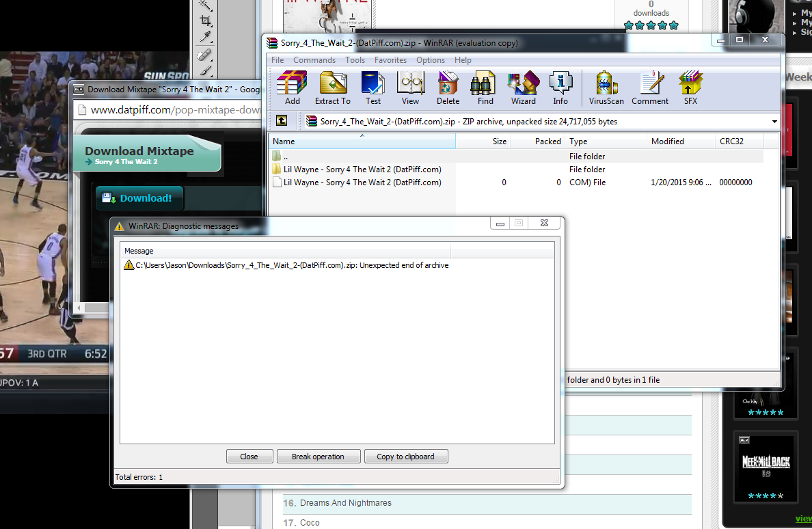The height and width of the screenshot is (529, 812).
Task: Launch the Wizard tool
Action: click(524, 88)
